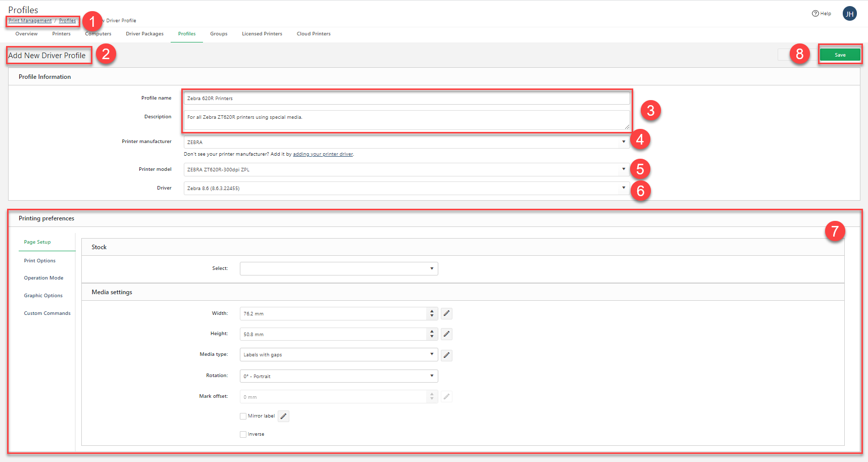Expand the Driver version dropdown
The height and width of the screenshot is (462, 868).
(x=406, y=188)
